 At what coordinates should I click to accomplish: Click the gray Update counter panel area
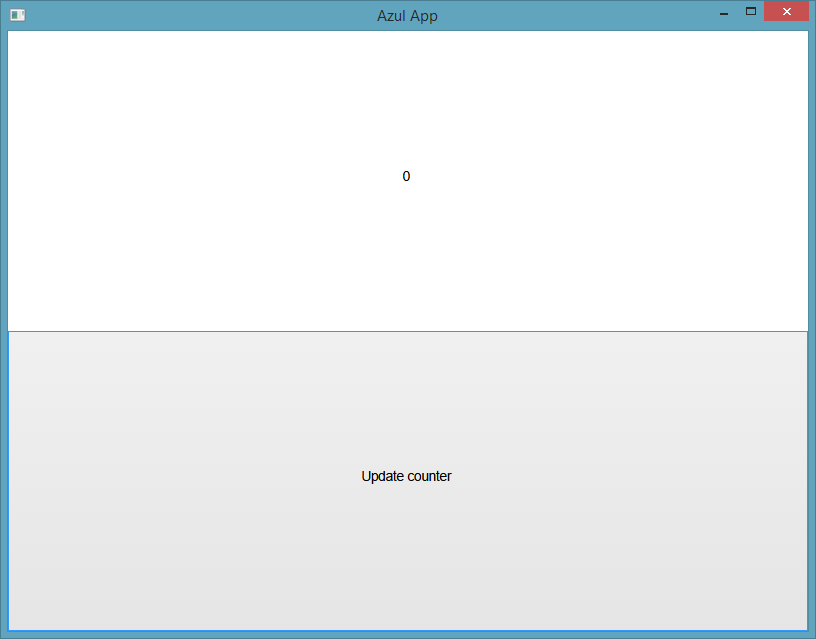pyautogui.click(x=406, y=400)
